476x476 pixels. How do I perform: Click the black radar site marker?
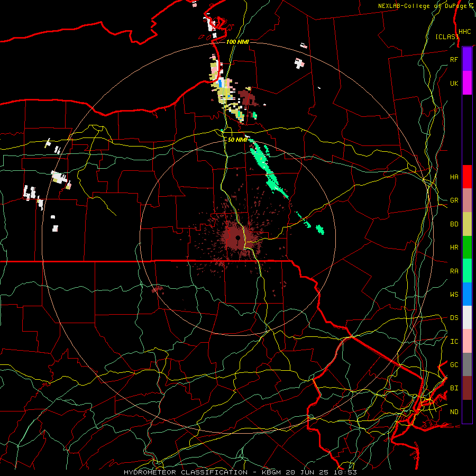click(237, 239)
